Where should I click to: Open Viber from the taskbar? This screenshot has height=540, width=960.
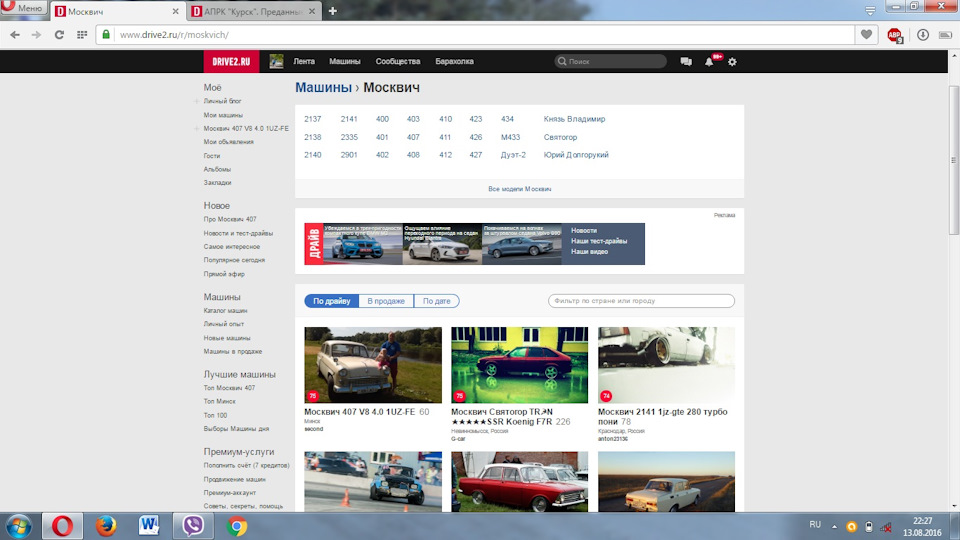(x=193, y=526)
